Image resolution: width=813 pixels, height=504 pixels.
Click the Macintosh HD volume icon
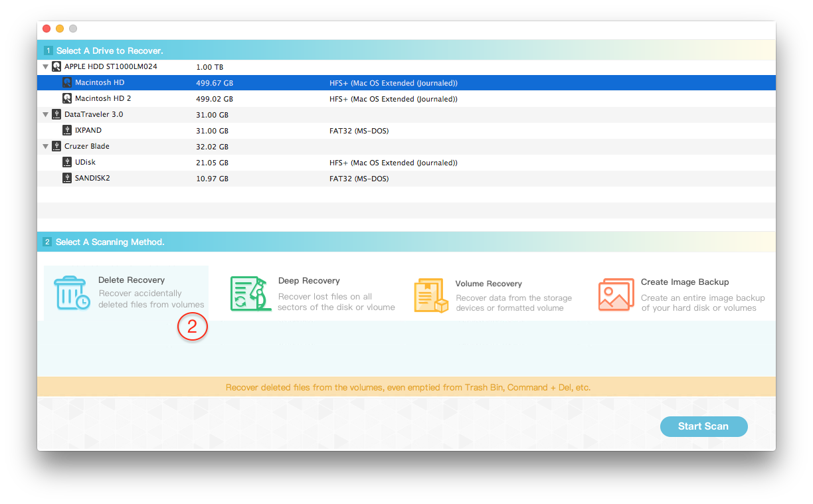(x=67, y=83)
